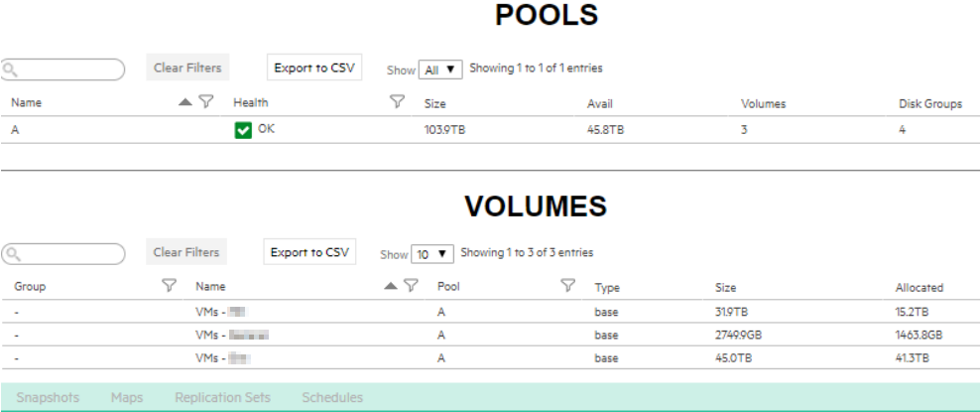Export Volumes table to CSV
Viewport: 980px width, 412px height.
309,252
